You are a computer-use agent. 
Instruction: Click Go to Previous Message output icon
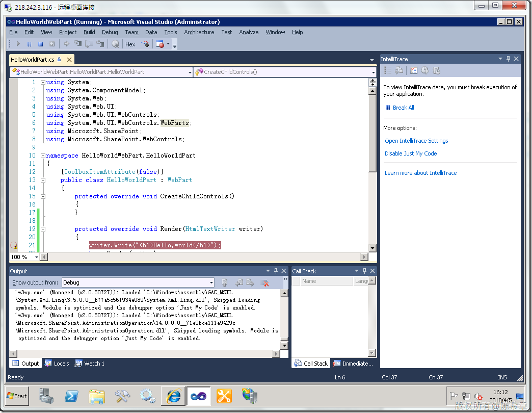(x=239, y=282)
